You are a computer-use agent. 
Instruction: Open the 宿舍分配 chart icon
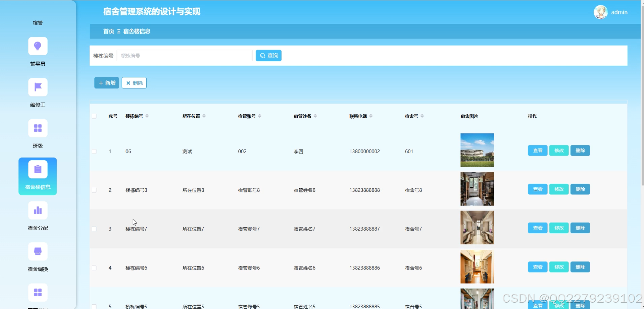pos(38,210)
